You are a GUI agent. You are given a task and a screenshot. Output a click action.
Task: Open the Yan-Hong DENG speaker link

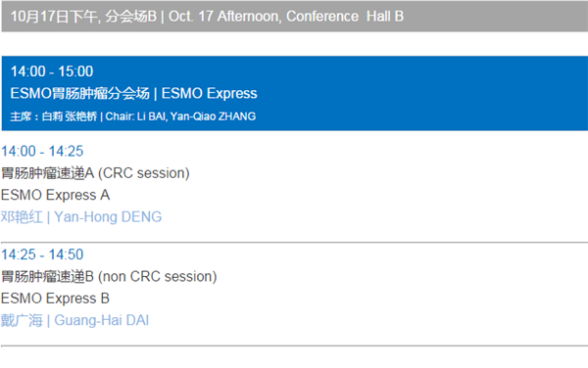pos(81,217)
